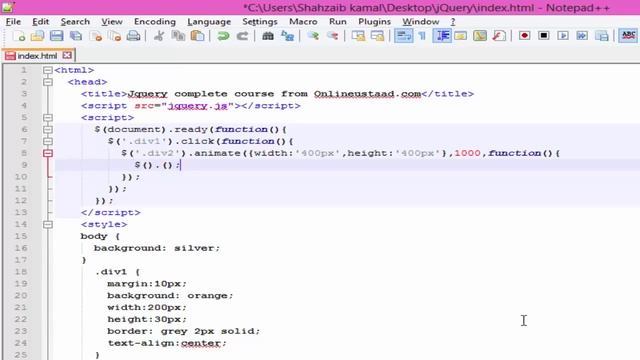Open the User Defined Language dialog icon
Viewport: 640px width, 360px height.
pos(461,36)
